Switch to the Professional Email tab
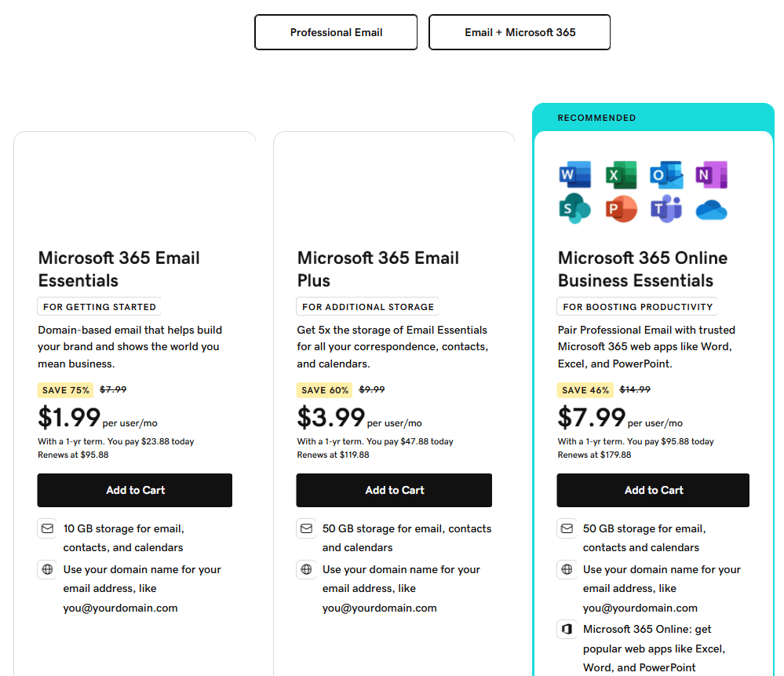Image resolution: width=784 pixels, height=676 pixels. click(x=336, y=32)
